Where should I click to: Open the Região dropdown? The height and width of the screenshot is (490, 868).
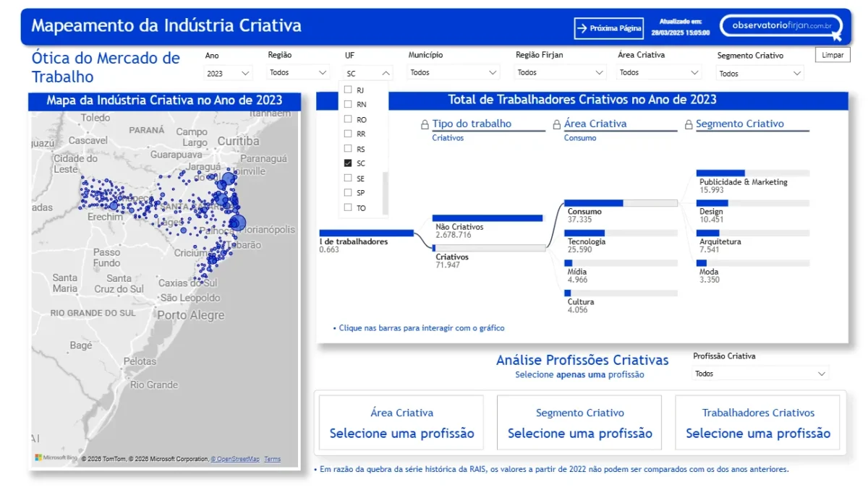[299, 72]
